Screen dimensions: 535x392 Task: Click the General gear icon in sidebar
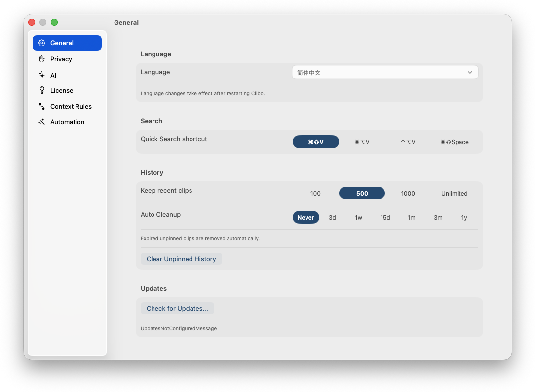click(42, 43)
